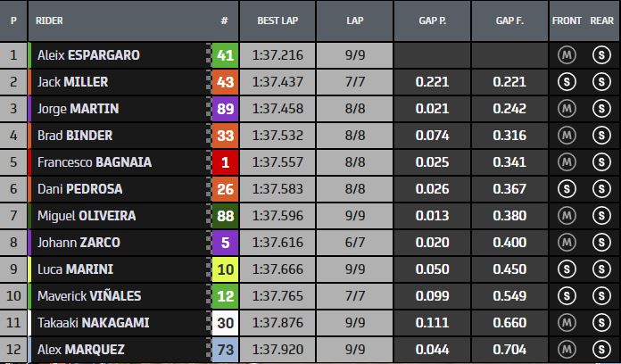Click the GAP P. column header
Image resolution: width=621 pixels, height=364 pixels.
433,20
